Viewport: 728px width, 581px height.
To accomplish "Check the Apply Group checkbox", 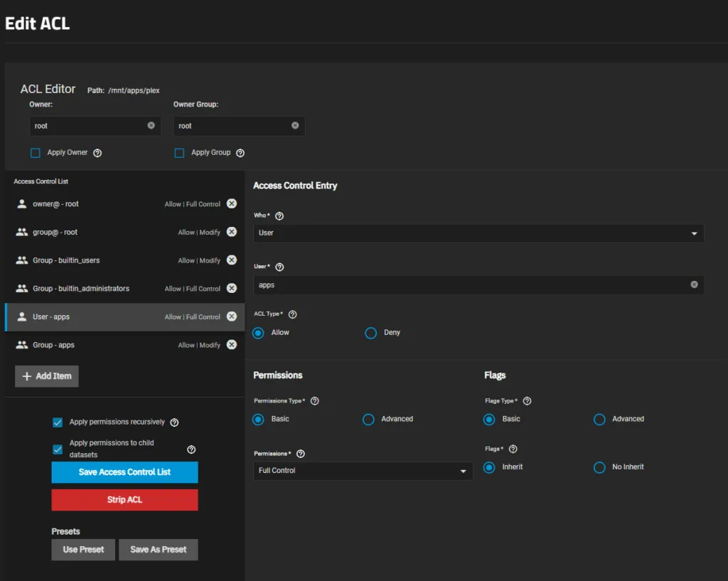I will pos(179,152).
